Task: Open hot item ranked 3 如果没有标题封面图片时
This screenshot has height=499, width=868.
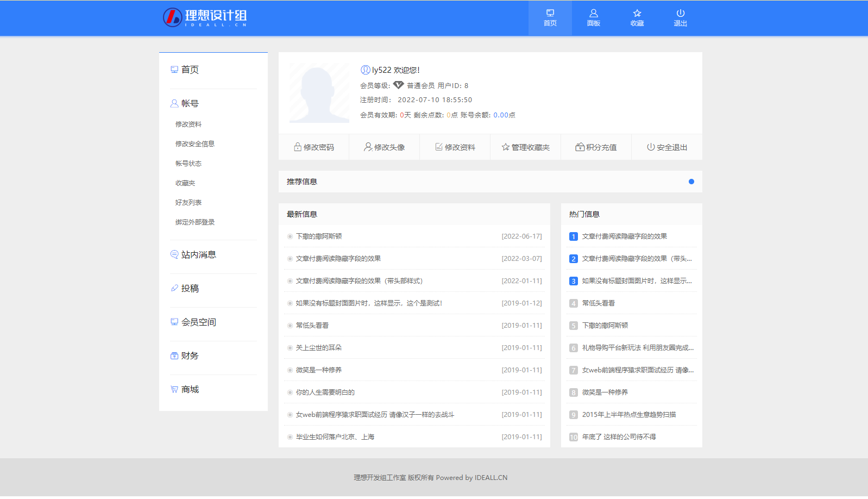Action: [637, 281]
